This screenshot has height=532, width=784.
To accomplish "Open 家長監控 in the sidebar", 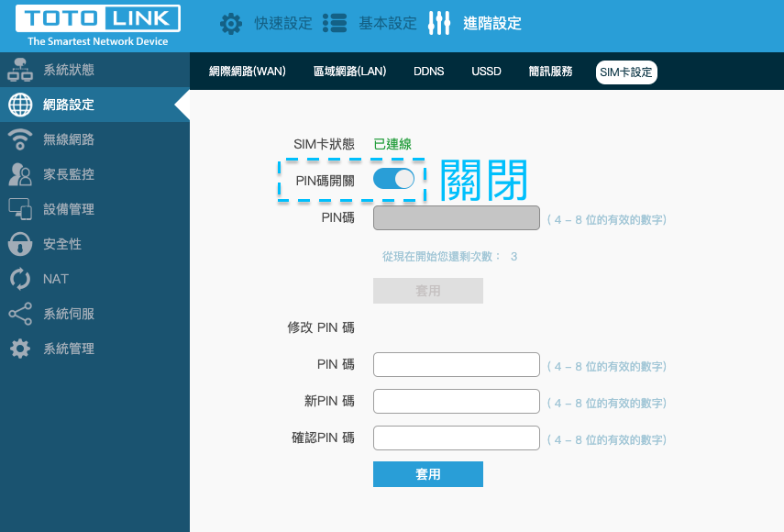I will [95, 174].
